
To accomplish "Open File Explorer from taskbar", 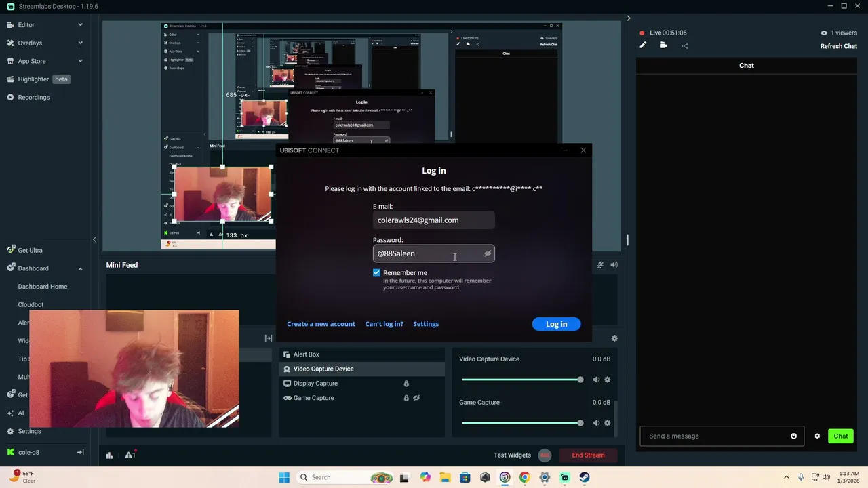I will [445, 477].
